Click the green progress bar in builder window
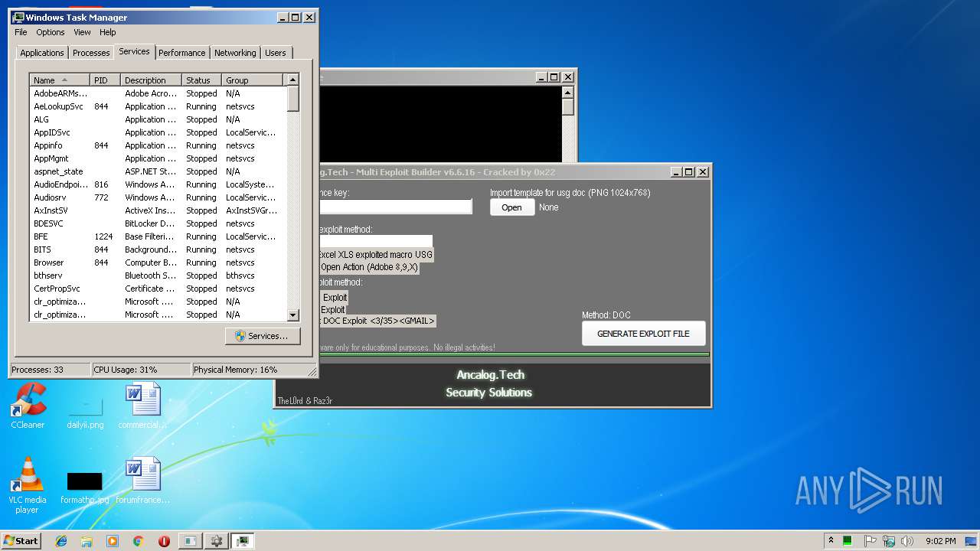The width and height of the screenshot is (980, 551). [x=514, y=354]
